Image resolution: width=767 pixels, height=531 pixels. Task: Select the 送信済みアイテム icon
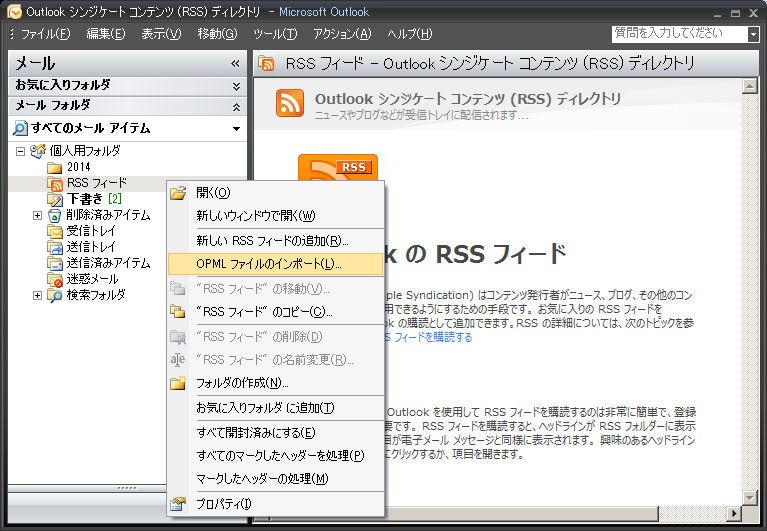tap(55, 264)
